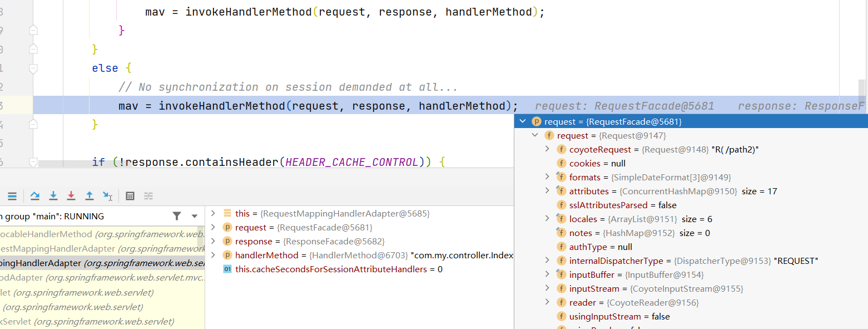Collapse the top-level request RequestFacade node

(x=522, y=121)
